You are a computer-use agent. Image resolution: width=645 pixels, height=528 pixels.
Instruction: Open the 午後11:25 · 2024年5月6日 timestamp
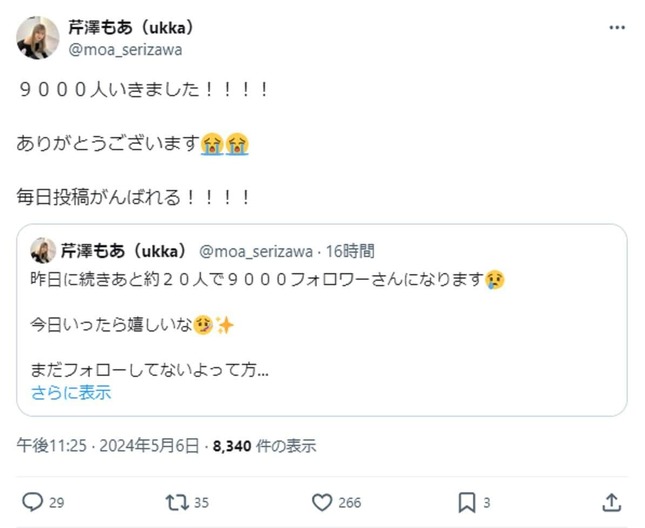click(x=108, y=445)
